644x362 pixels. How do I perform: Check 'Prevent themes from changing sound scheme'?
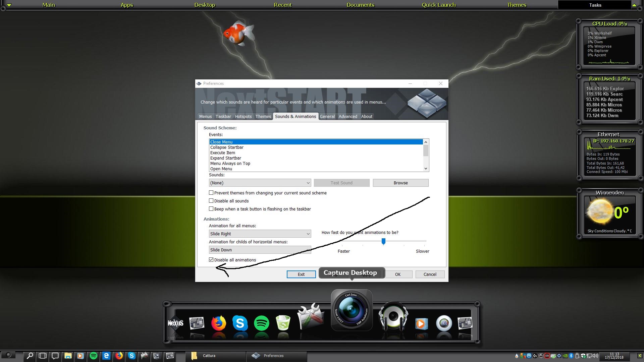(211, 193)
